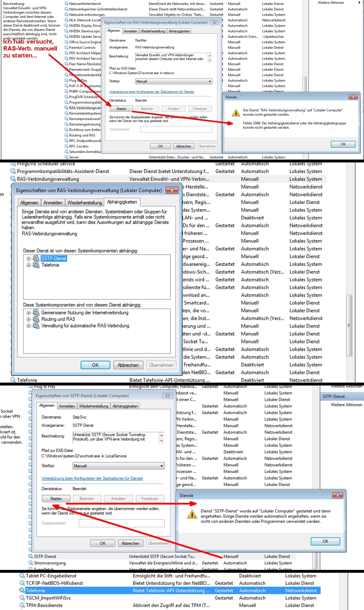364x610 pixels.
Task: Open Wiederherstellung tab in SSTP-Dienst properties
Action: coord(93,406)
